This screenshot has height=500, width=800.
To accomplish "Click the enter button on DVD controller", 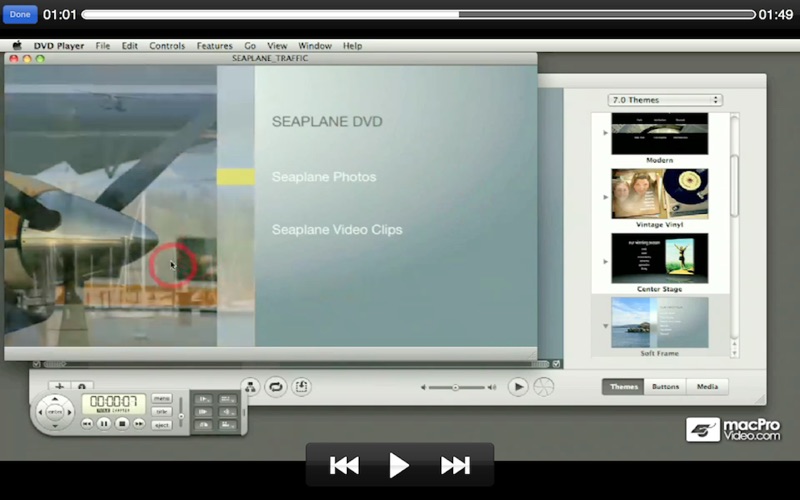I will point(55,412).
